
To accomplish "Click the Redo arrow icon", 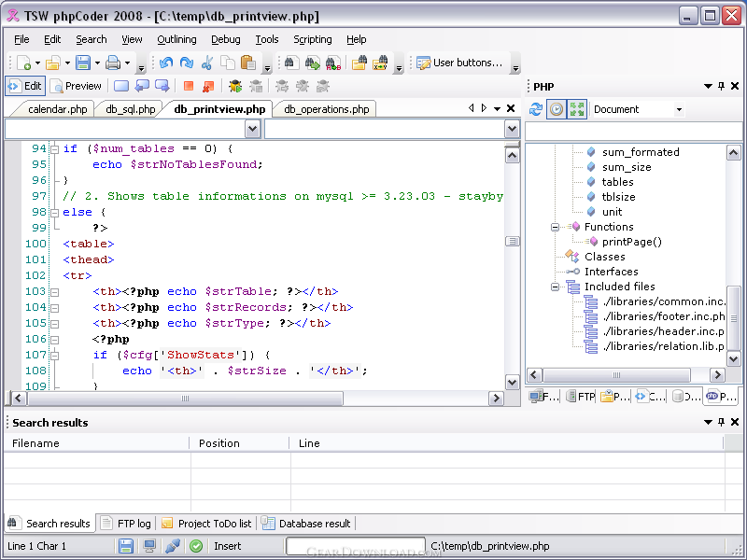I will pos(186,63).
